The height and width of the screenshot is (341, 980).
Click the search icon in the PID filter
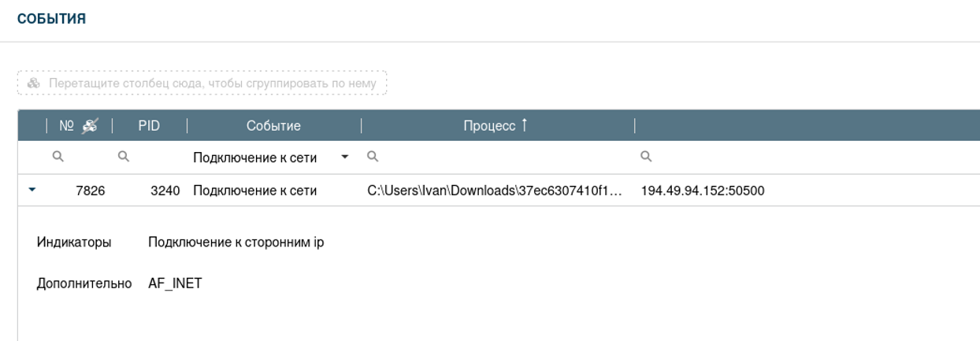coord(122,158)
